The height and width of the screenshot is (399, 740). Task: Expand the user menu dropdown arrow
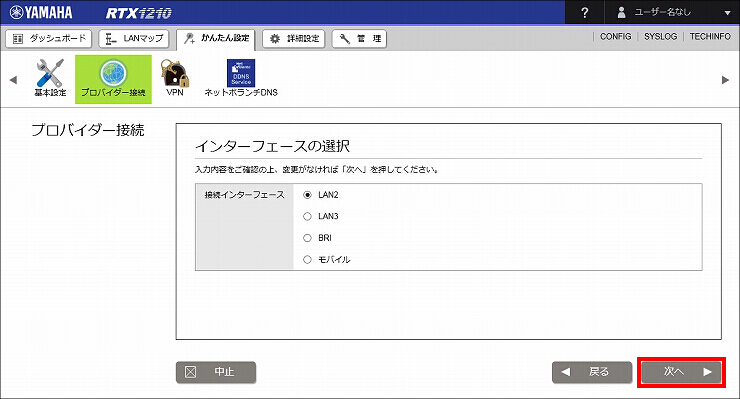point(727,13)
